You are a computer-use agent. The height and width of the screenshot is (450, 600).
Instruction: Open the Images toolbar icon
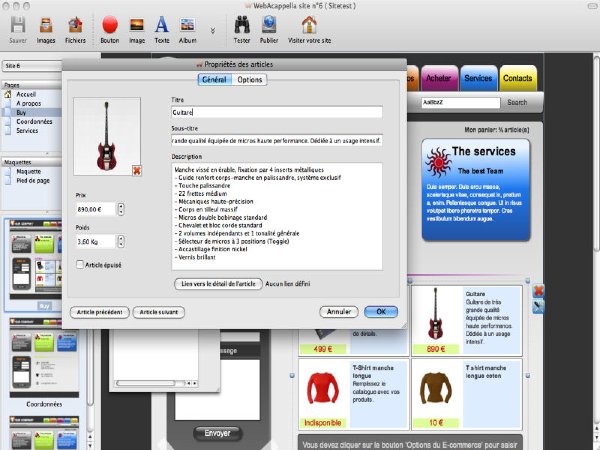(x=46, y=25)
